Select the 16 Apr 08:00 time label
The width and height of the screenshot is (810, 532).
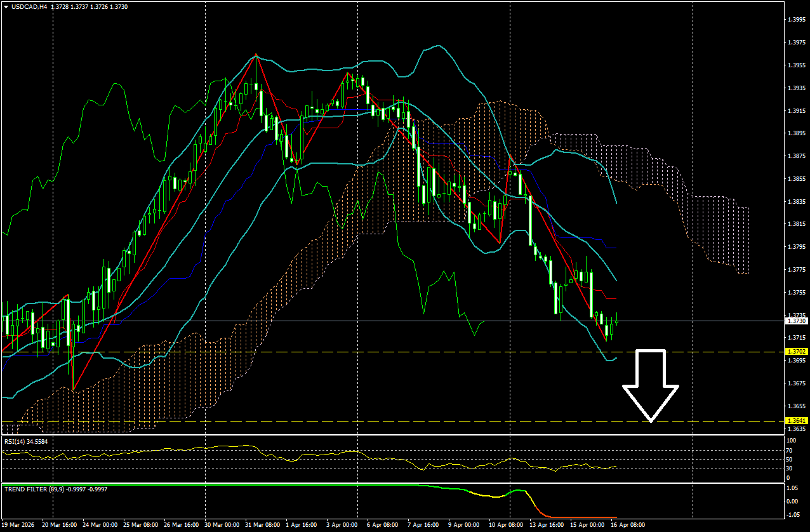click(x=628, y=526)
